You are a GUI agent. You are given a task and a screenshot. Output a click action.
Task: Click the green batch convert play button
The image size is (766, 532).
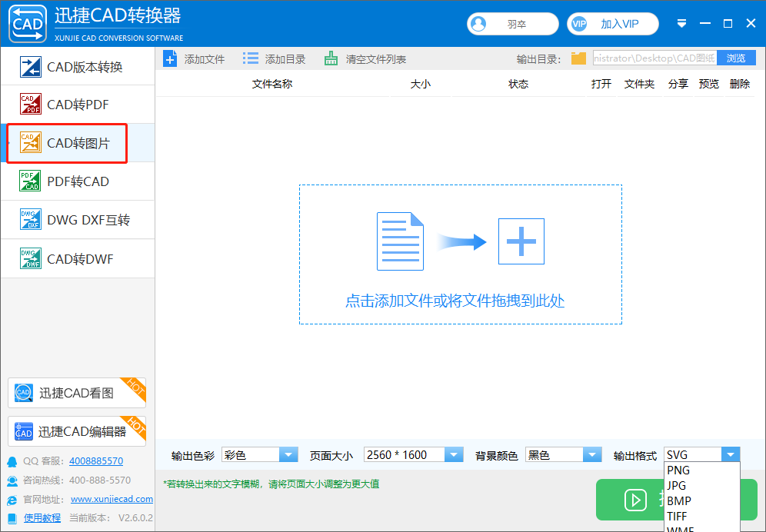tap(635, 500)
